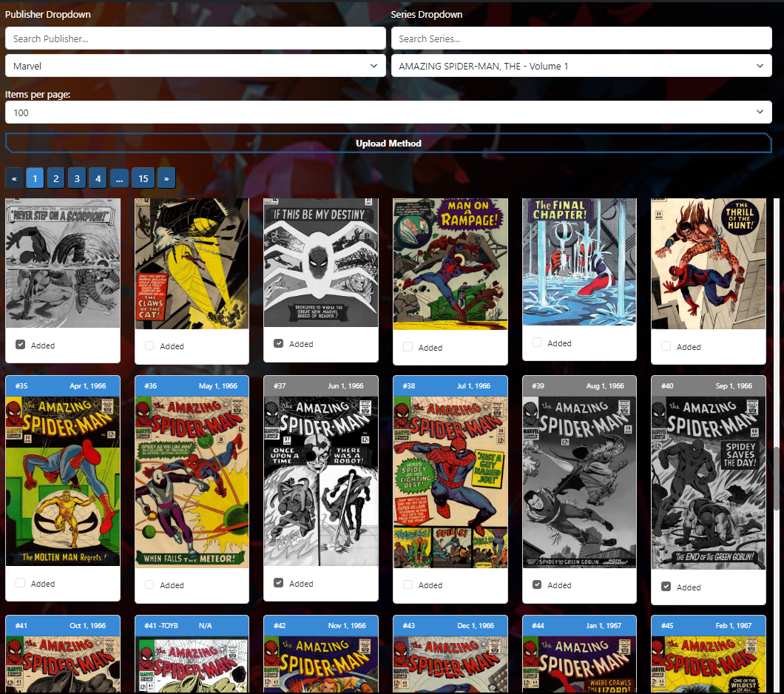The image size is (784, 694).
Task: Open the Never Step on a Scorpion cover
Action: coord(63,263)
